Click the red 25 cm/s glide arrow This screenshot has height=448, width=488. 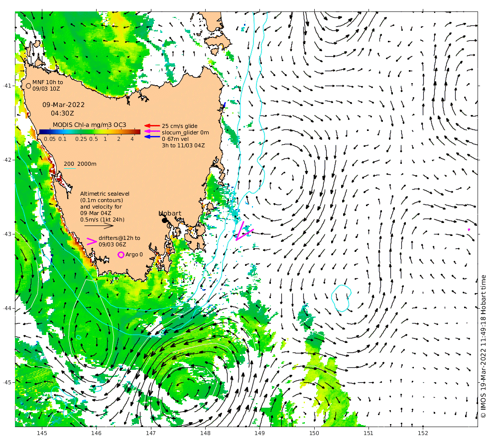click(152, 126)
